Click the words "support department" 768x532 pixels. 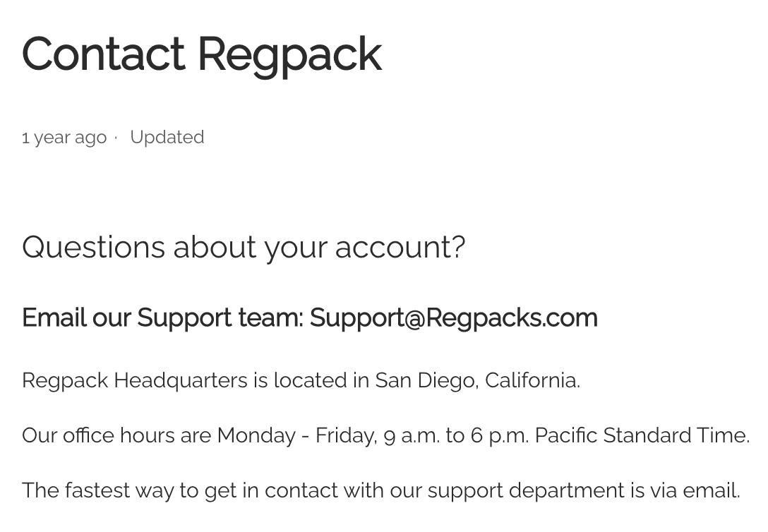coord(525,490)
